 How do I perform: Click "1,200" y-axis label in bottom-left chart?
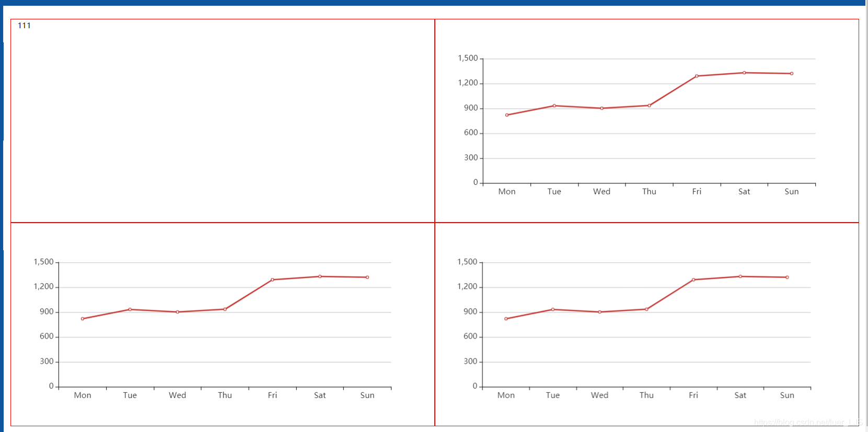click(x=43, y=287)
